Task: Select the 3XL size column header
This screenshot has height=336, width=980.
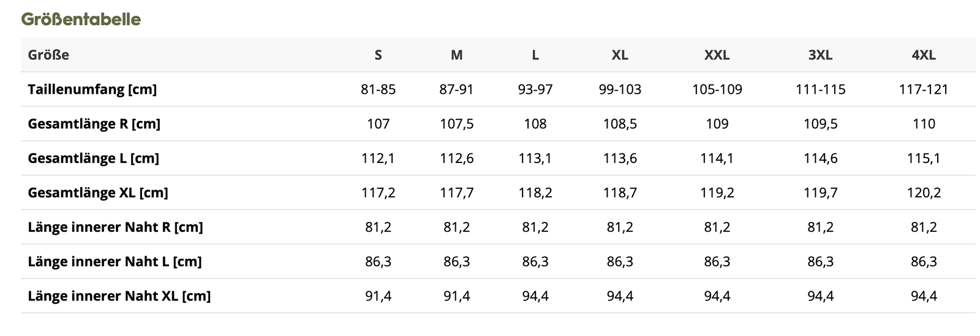Action: click(820, 55)
